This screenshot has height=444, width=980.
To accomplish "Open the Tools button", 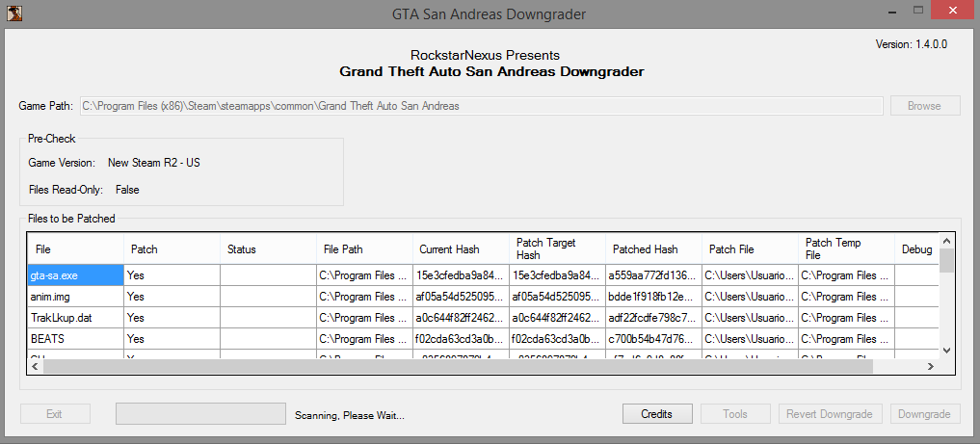I will [735, 414].
